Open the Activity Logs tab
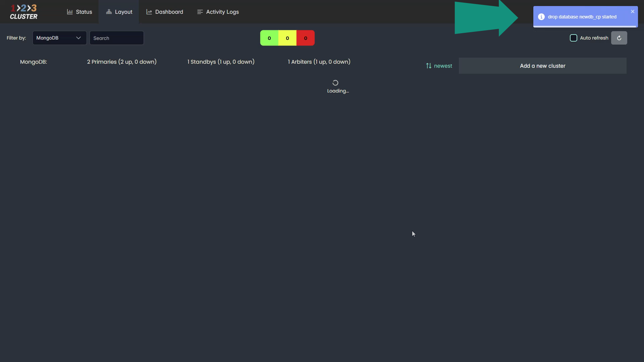Image resolution: width=644 pixels, height=362 pixels. pyautogui.click(x=218, y=12)
